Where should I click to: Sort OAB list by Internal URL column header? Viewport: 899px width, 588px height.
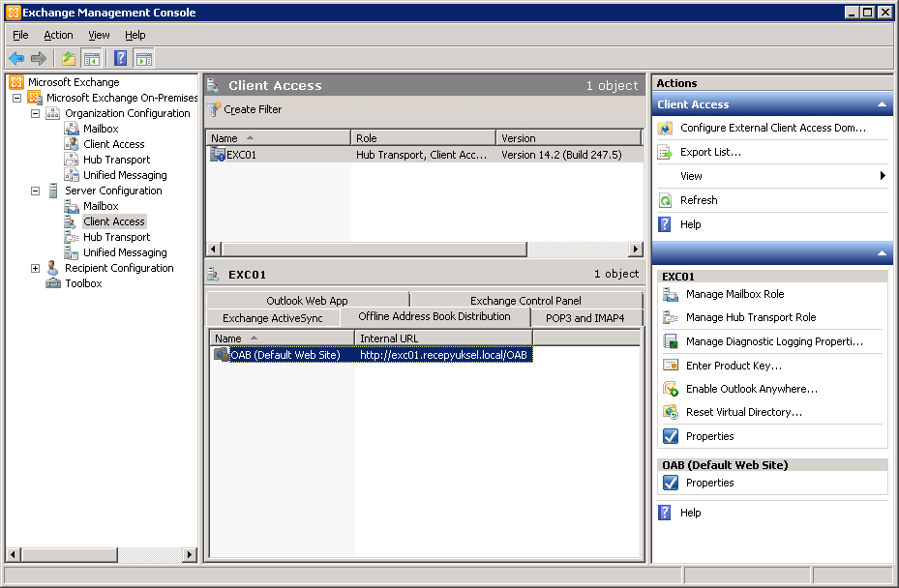coord(444,338)
